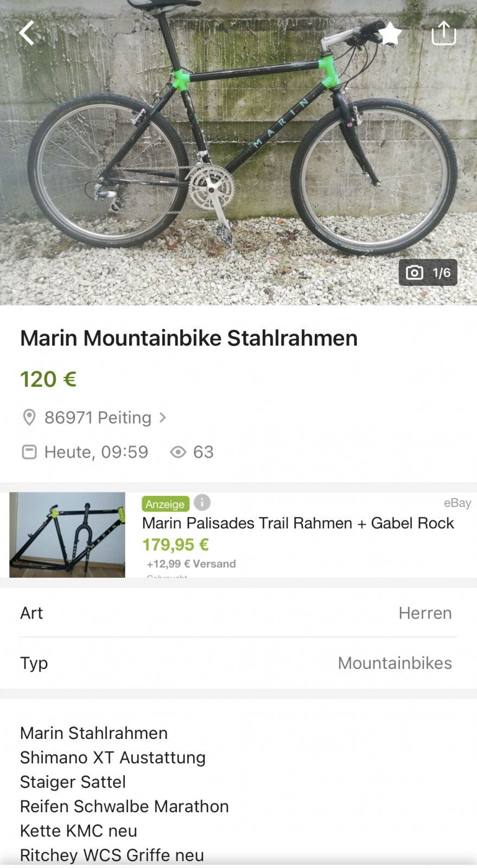This screenshot has width=477, height=868.
Task: Tap the 179,95 € ad price
Action: pyautogui.click(x=175, y=544)
